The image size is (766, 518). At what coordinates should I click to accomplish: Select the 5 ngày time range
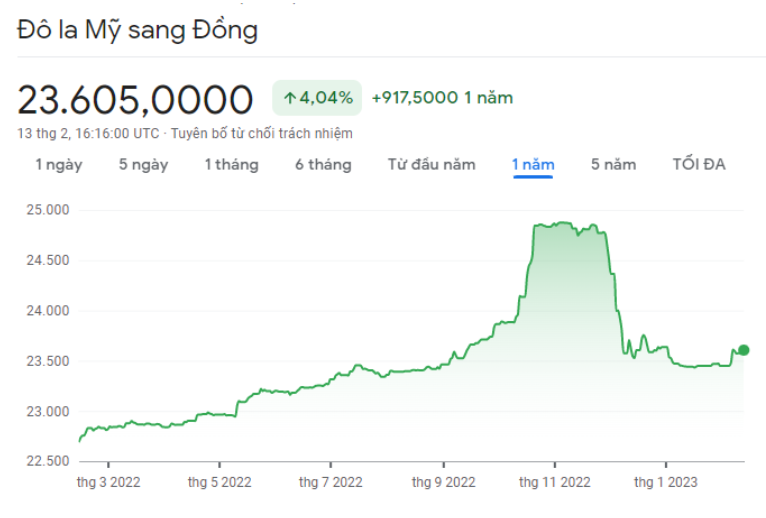[143, 165]
